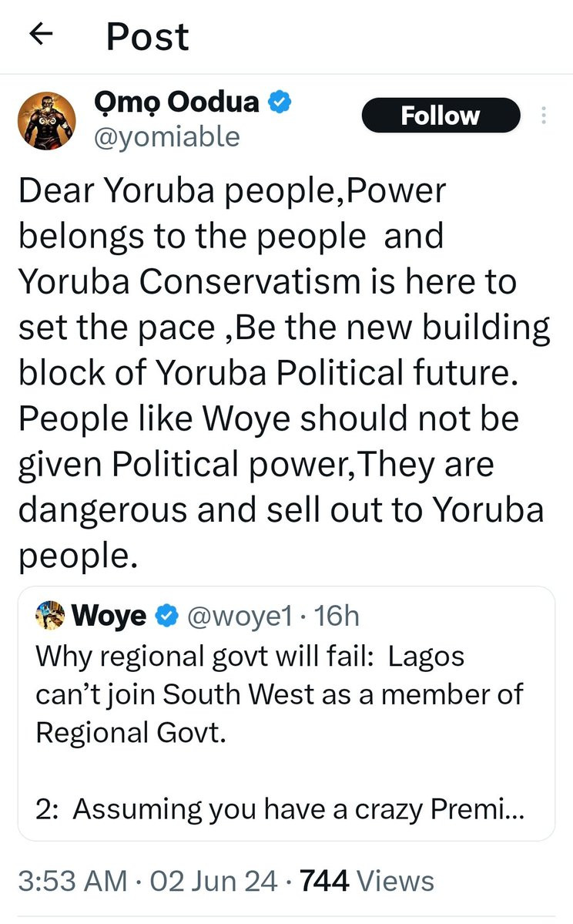The image size is (573, 924).
Task: Open the three-dot more options menu
Action: click(x=544, y=116)
